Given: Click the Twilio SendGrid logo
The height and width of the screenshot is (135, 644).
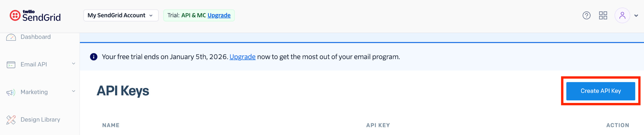Looking at the screenshot, I should [x=35, y=15].
